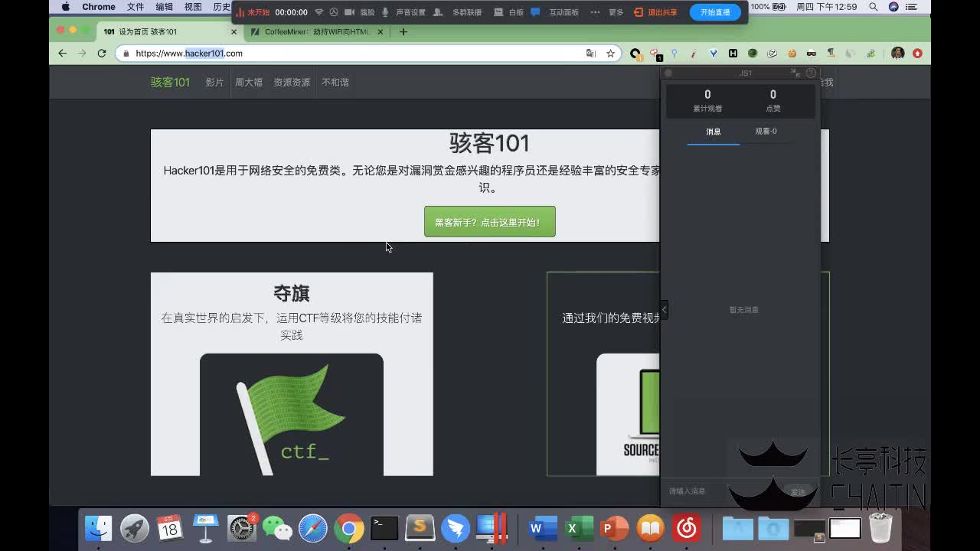
Task: Close the 骇客101 browser tab
Action: (x=234, y=32)
